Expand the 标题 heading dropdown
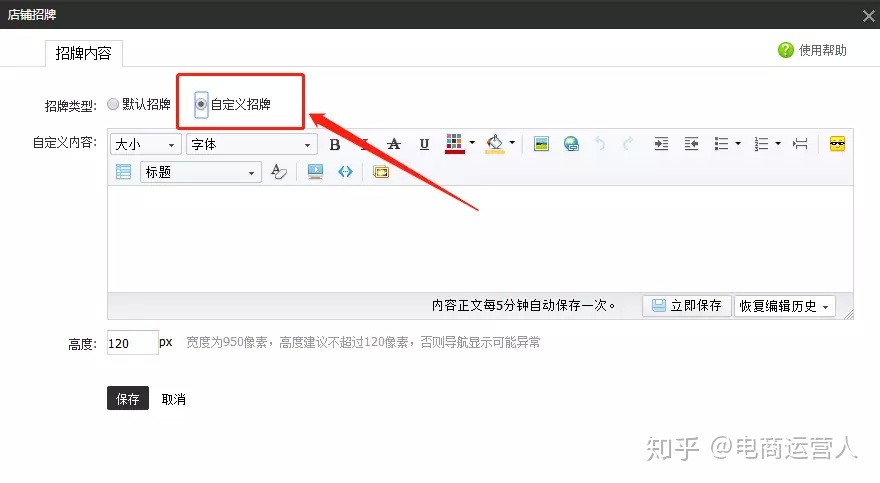880x483 pixels. [x=201, y=172]
